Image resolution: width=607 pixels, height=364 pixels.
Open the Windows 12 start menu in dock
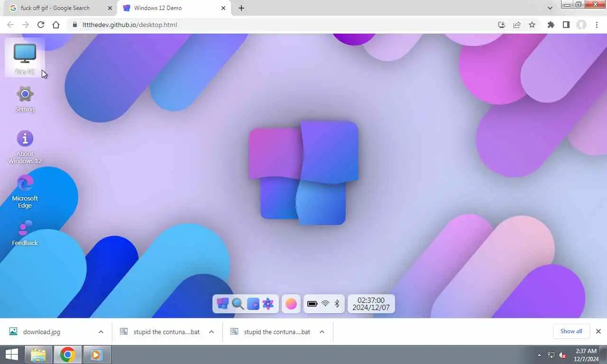click(222, 304)
